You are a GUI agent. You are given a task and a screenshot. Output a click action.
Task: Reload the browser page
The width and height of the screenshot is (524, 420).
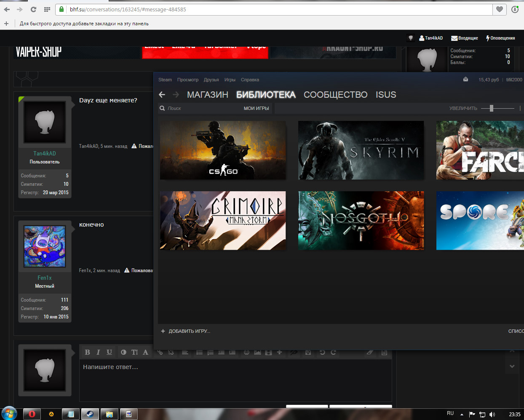[33, 9]
